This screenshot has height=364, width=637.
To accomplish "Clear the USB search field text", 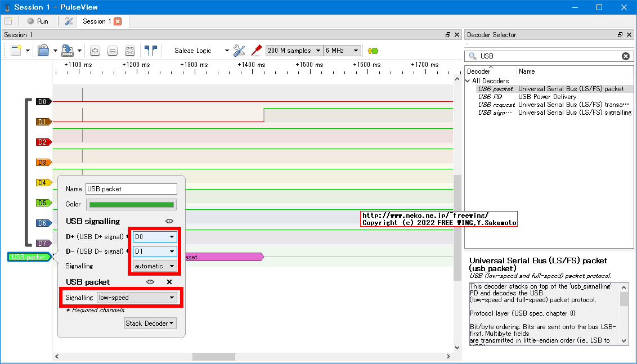I will point(625,56).
